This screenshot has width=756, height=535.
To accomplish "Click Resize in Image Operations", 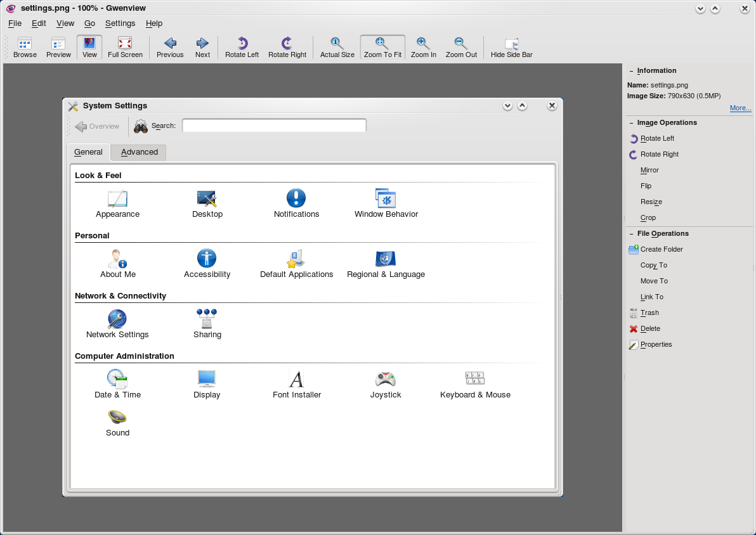I will 651,202.
